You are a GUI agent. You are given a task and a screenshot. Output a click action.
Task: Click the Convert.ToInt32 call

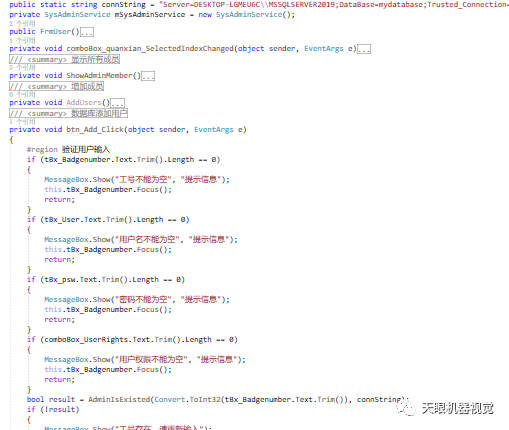point(187,399)
